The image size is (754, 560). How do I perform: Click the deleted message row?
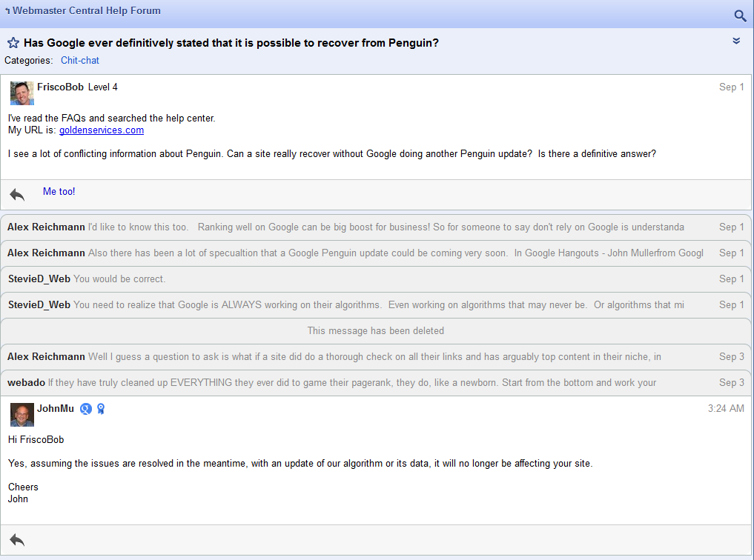tap(376, 331)
